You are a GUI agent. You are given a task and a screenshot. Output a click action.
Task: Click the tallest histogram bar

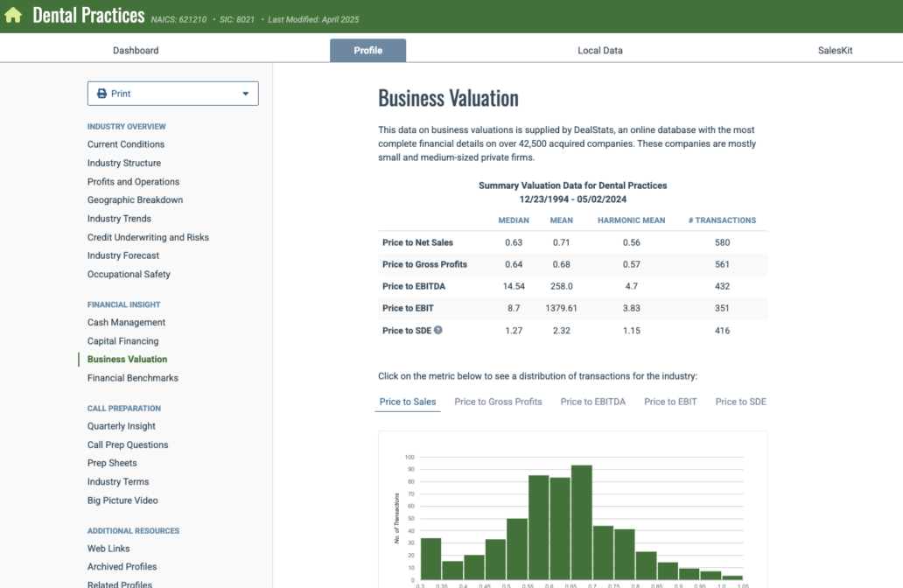pyautogui.click(x=581, y=522)
